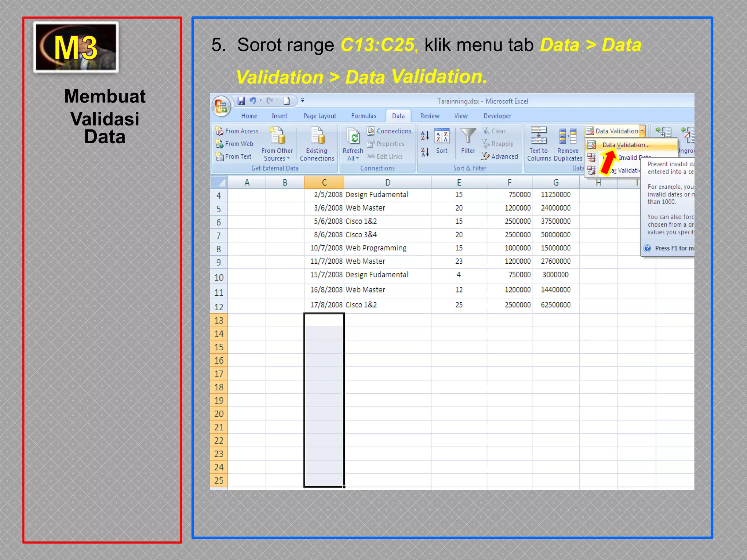Click the Sort A to Z icon
Viewport: 747px width, 560px height.
pyautogui.click(x=425, y=135)
